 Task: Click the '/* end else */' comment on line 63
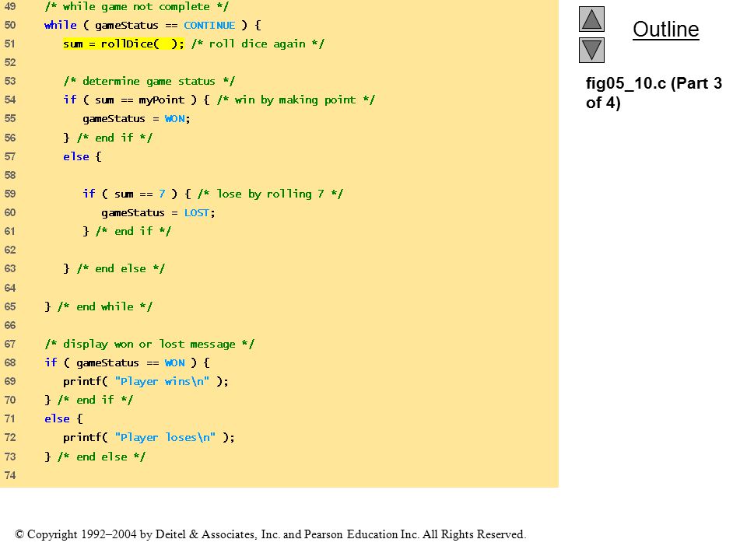click(121, 268)
